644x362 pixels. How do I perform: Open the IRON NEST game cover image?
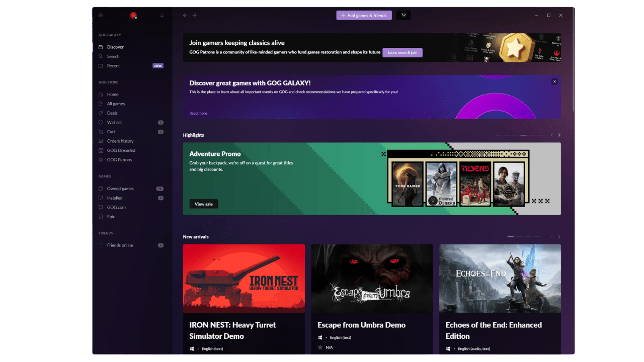[x=244, y=279]
